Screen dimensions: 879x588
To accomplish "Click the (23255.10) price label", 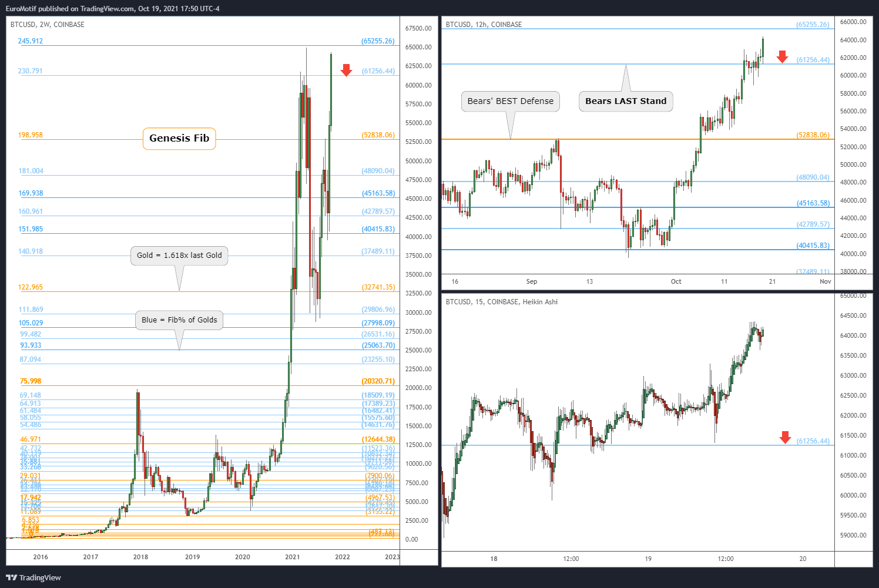I will 378,359.
